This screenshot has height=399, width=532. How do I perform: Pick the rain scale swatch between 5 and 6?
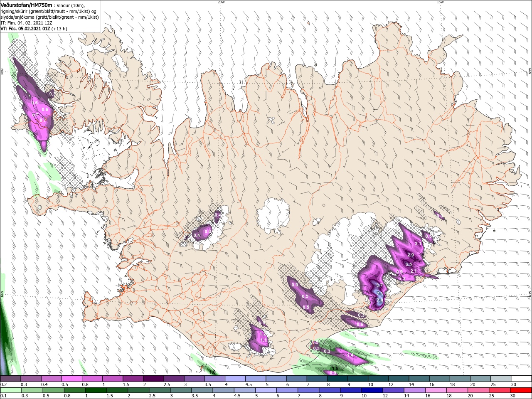[266, 390]
